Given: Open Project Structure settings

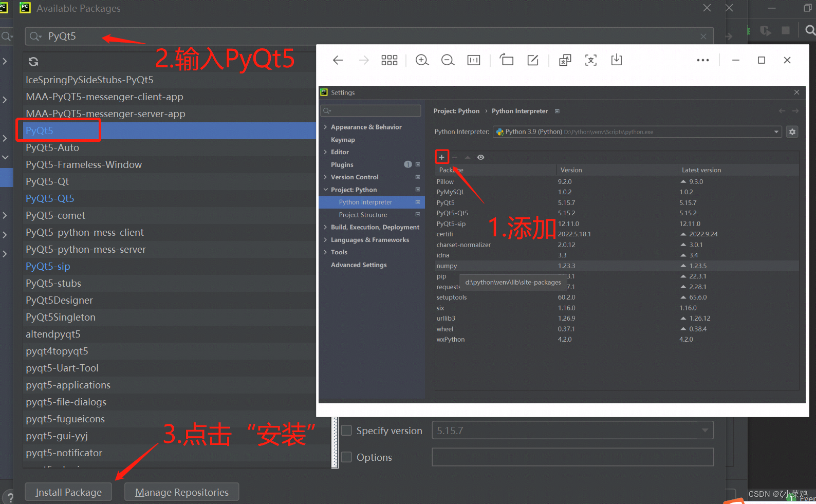Looking at the screenshot, I should (363, 215).
